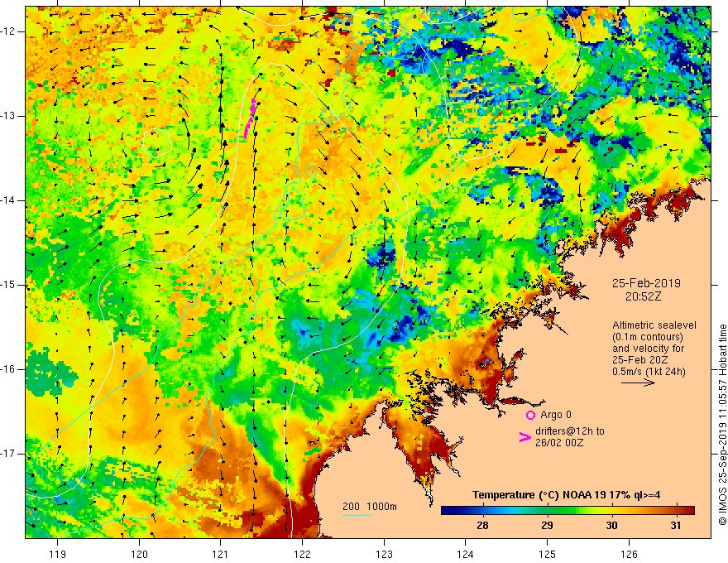
Task: Pick the dark red end of the color bar
Action: pos(685,511)
